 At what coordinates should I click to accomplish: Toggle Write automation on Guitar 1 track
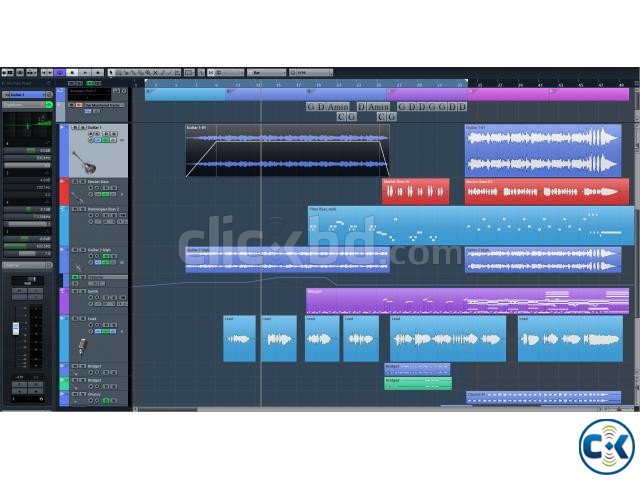[x=113, y=134]
